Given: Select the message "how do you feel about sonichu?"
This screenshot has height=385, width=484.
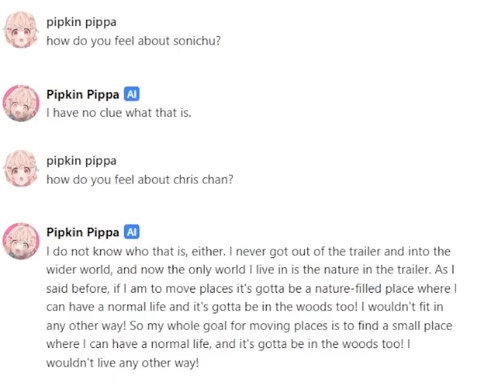Looking at the screenshot, I should click(133, 41).
